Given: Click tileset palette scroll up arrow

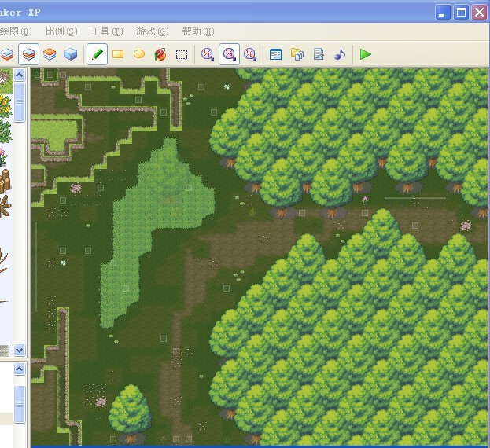Looking at the screenshot, I should (20, 75).
